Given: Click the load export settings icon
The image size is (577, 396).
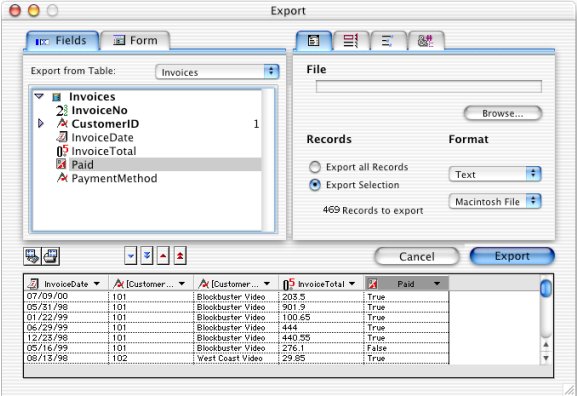Looking at the screenshot, I should click(x=32, y=256).
